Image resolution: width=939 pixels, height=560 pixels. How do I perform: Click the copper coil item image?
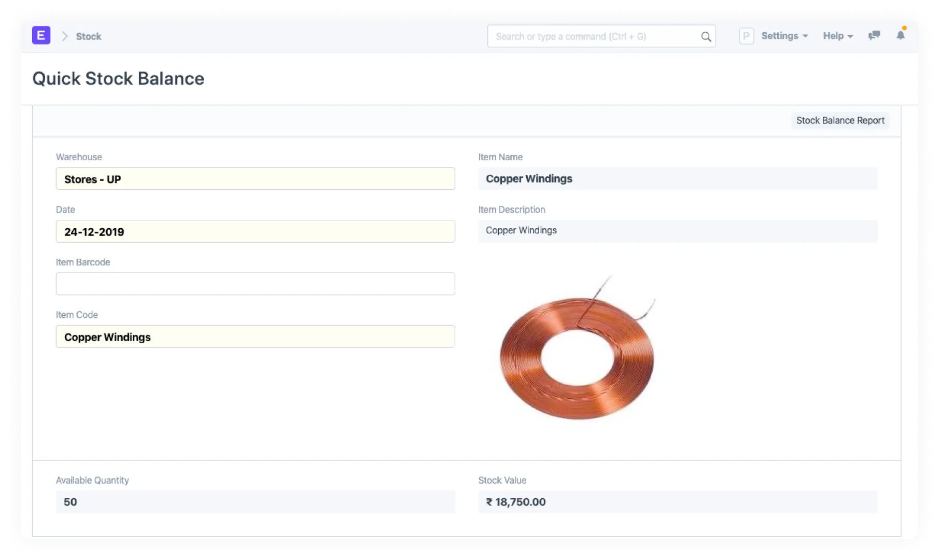[x=578, y=353]
